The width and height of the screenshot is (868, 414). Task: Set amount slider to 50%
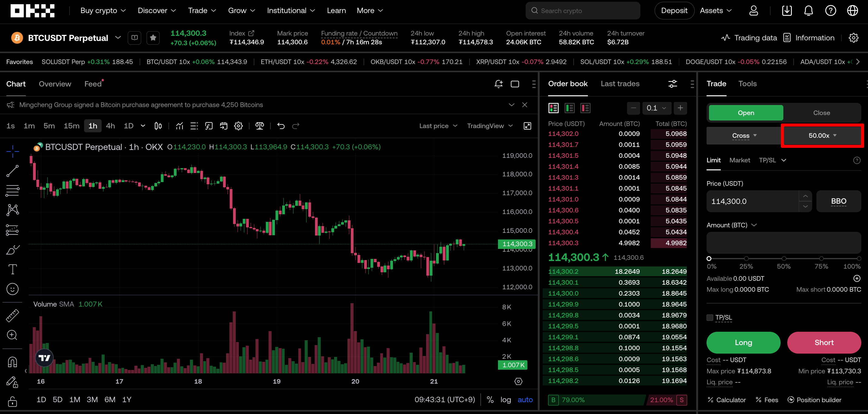tap(784, 259)
